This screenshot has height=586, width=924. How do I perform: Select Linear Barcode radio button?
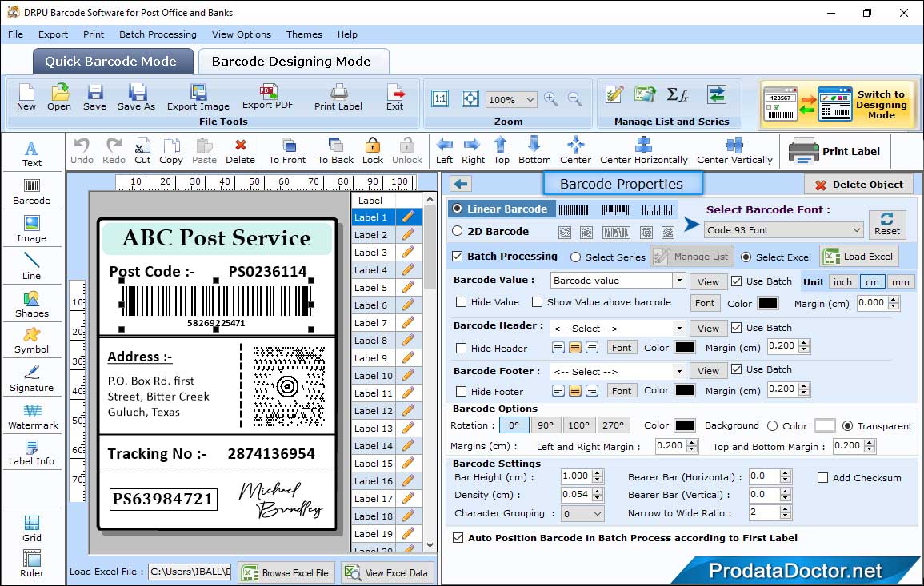tap(458, 209)
